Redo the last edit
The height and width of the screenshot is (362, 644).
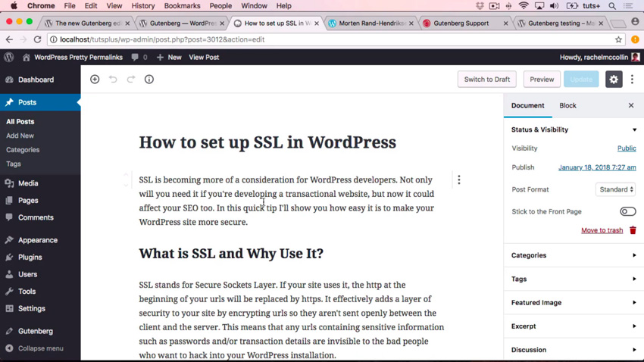(x=131, y=80)
